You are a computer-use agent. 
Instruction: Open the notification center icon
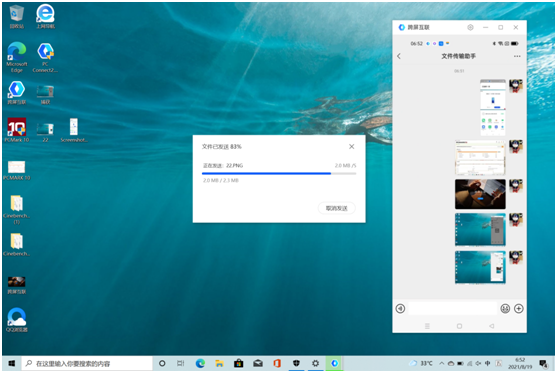click(543, 363)
